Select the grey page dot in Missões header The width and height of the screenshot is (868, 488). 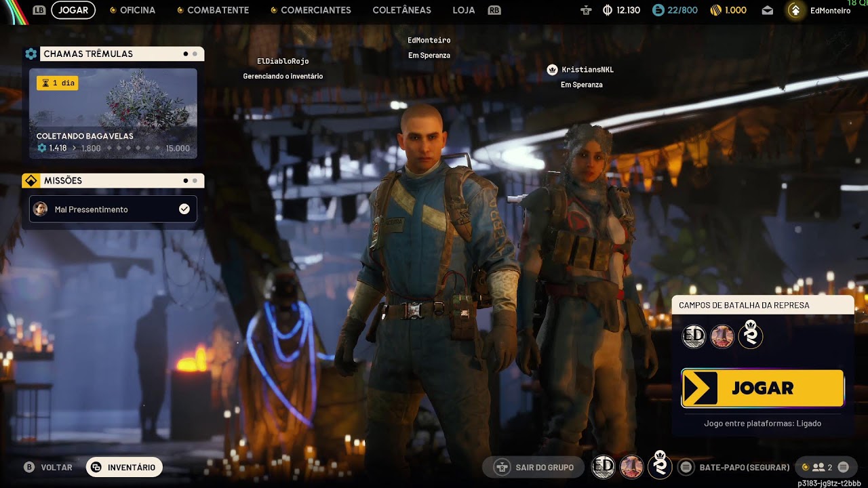[195, 180]
